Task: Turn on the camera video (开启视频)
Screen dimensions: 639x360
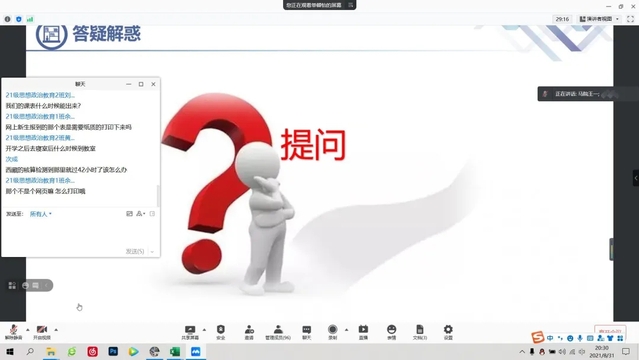Action: coord(42,332)
